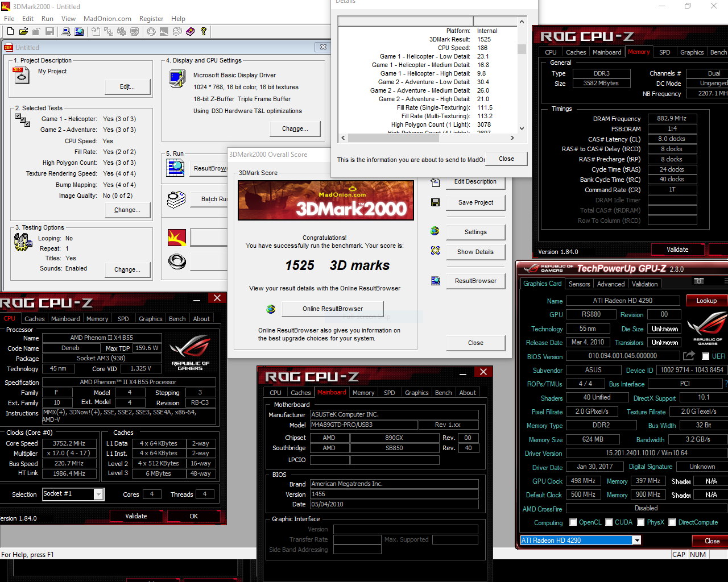
Task: Switch to Sensors tab in GPU-Z
Action: [x=579, y=284]
